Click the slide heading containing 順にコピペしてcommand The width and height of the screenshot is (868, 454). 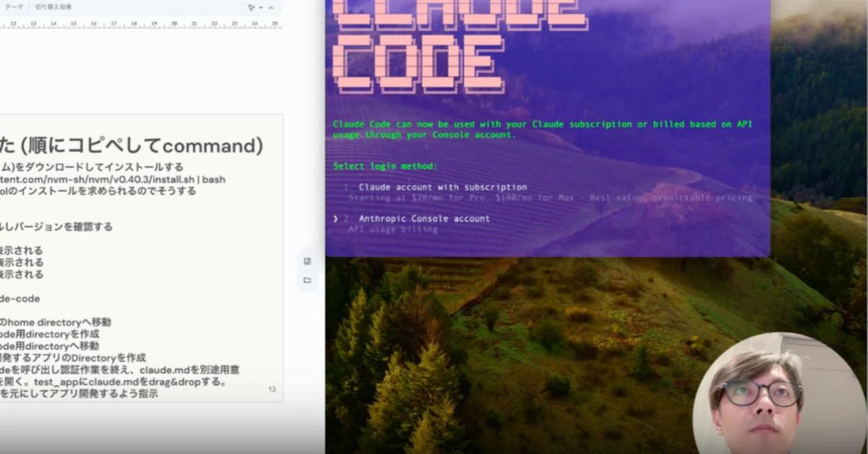[132, 146]
